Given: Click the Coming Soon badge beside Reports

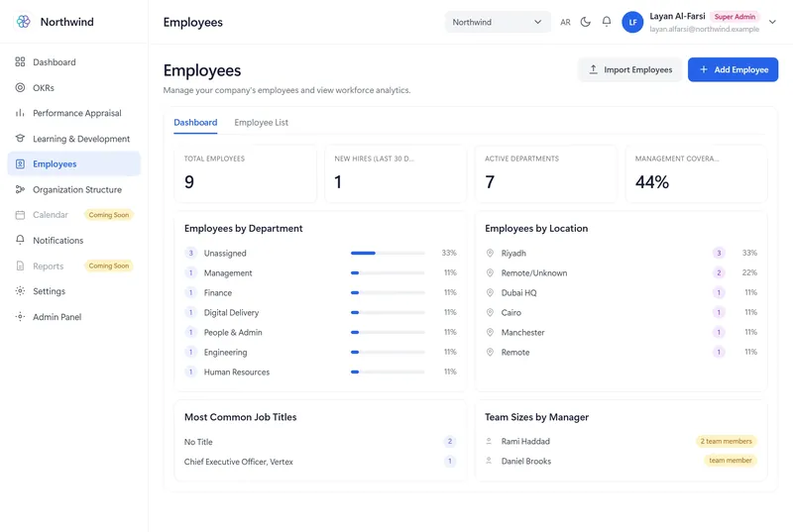Looking at the screenshot, I should (x=109, y=266).
